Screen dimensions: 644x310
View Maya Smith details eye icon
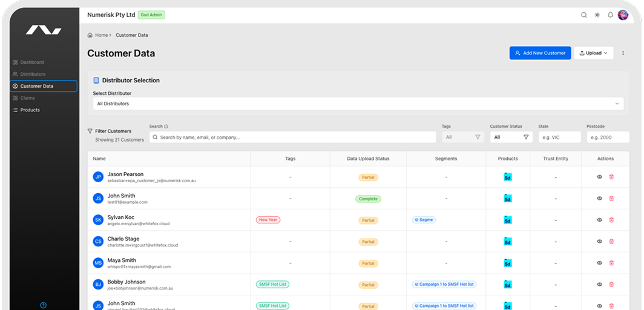599,263
